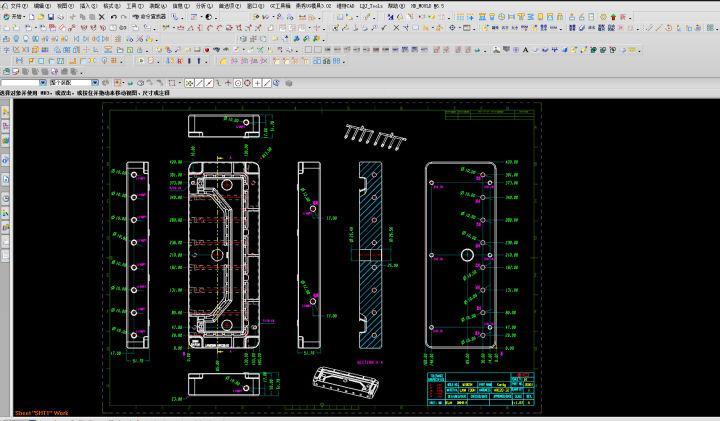Expand the empty type filter dropdown

click(43, 83)
